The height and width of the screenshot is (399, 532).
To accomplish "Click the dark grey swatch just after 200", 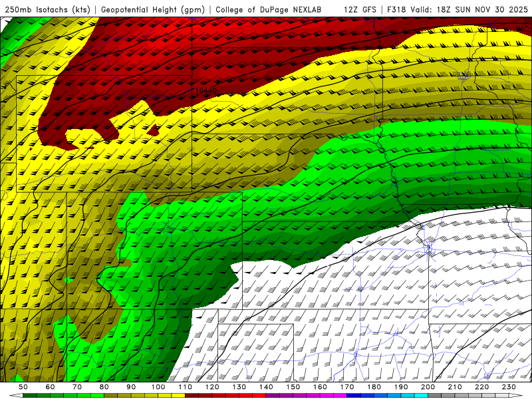I will coord(435,396).
